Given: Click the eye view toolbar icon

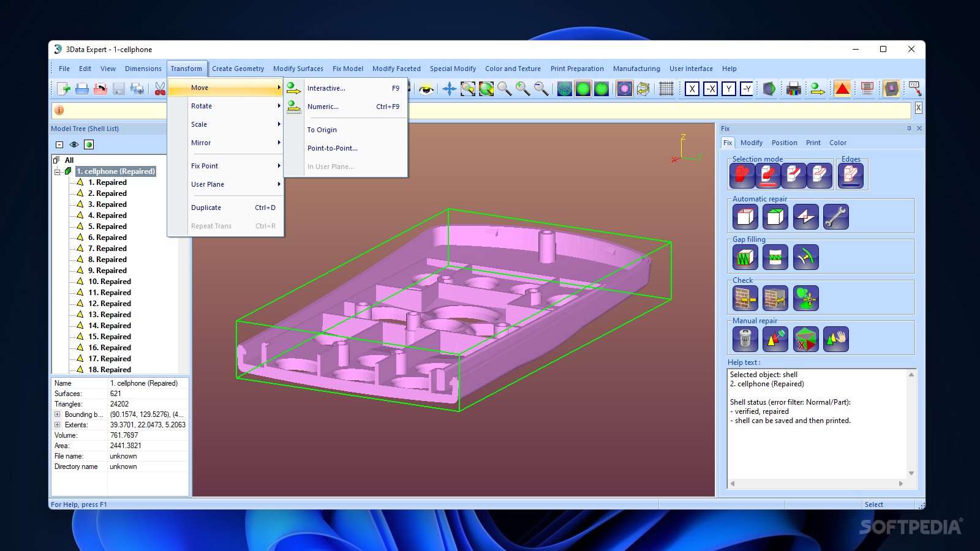Looking at the screenshot, I should pyautogui.click(x=426, y=89).
